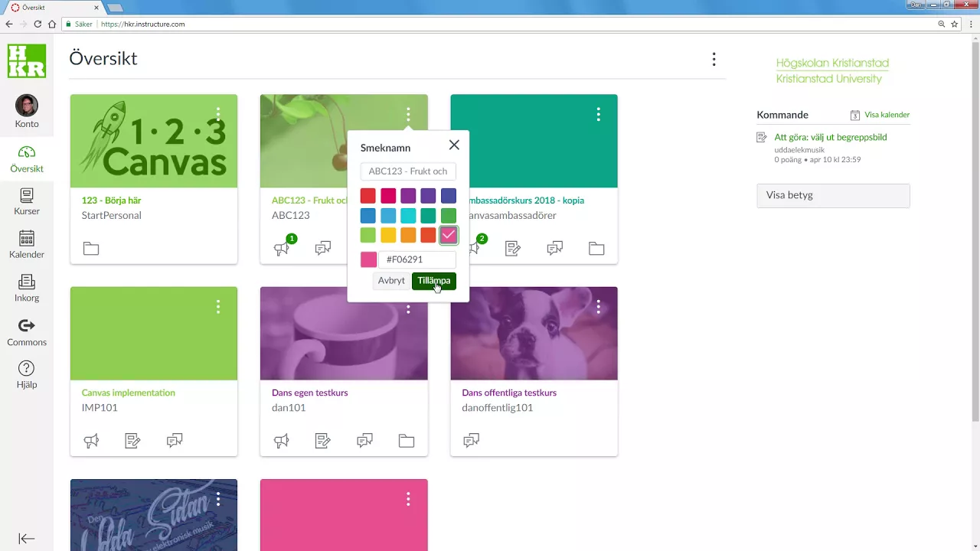Screen dimensions: 980x551
Task: Open the Konto account menu
Action: coord(27,112)
